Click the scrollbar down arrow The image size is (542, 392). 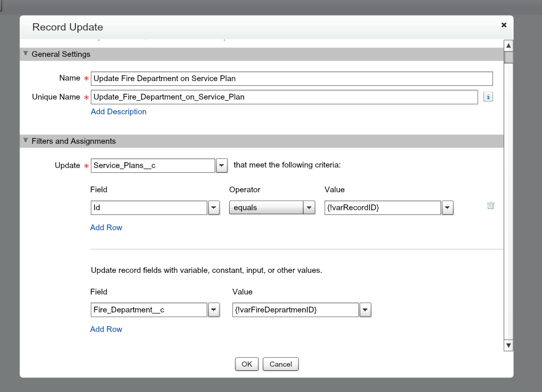click(508, 346)
